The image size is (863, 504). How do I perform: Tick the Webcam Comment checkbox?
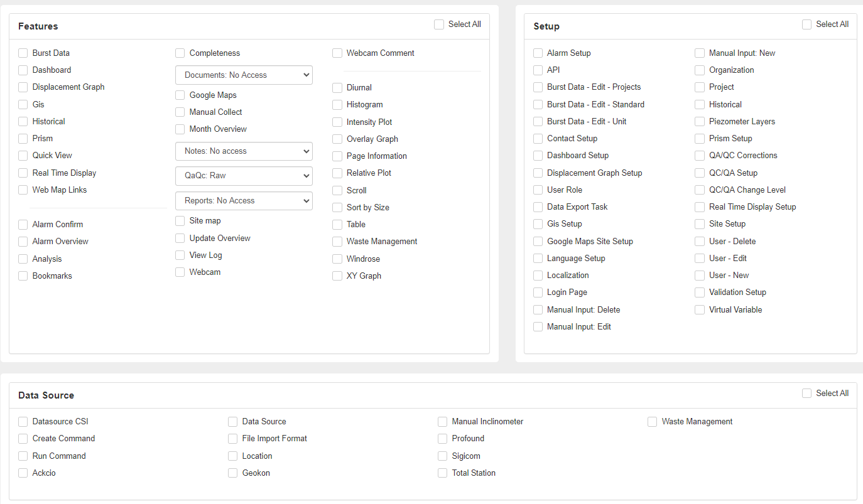coord(337,53)
